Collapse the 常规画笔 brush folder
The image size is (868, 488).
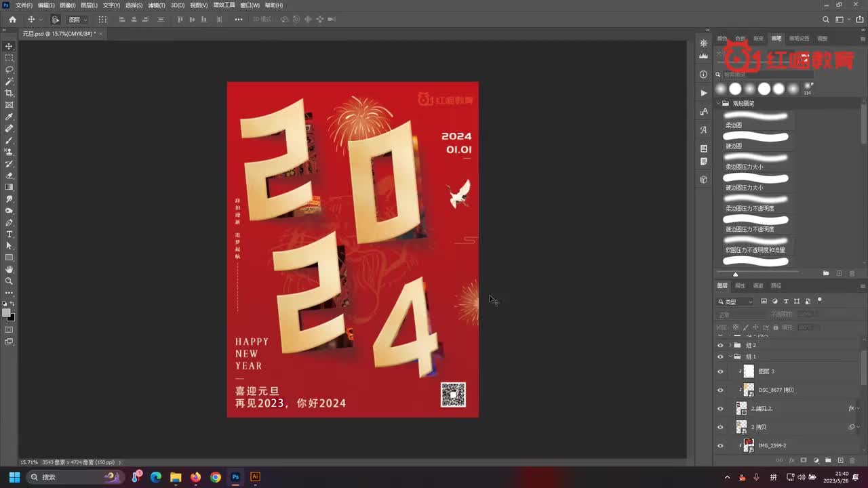click(x=718, y=104)
